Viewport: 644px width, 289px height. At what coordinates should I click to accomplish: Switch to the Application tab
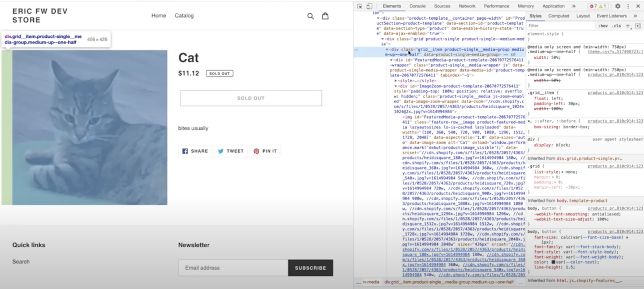553,6
